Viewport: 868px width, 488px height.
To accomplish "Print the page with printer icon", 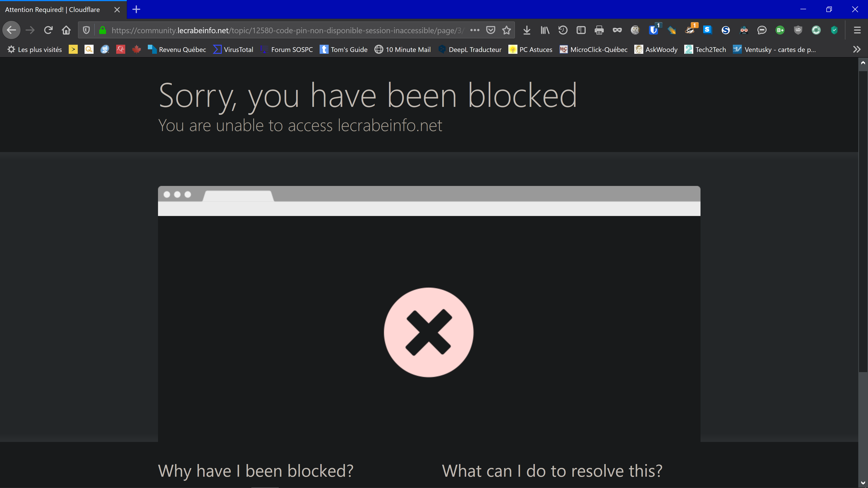I will 599,30.
